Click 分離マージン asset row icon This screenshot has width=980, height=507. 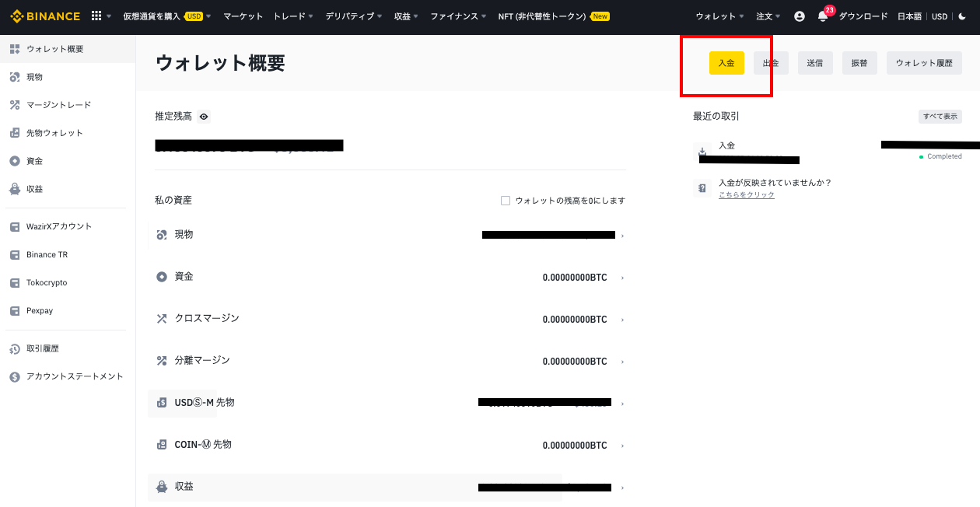coord(162,361)
